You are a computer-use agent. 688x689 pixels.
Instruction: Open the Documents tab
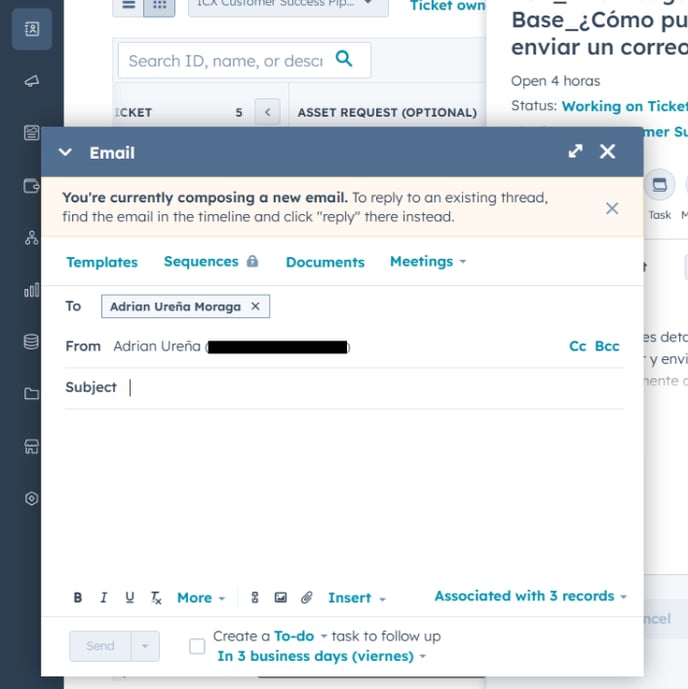click(325, 262)
